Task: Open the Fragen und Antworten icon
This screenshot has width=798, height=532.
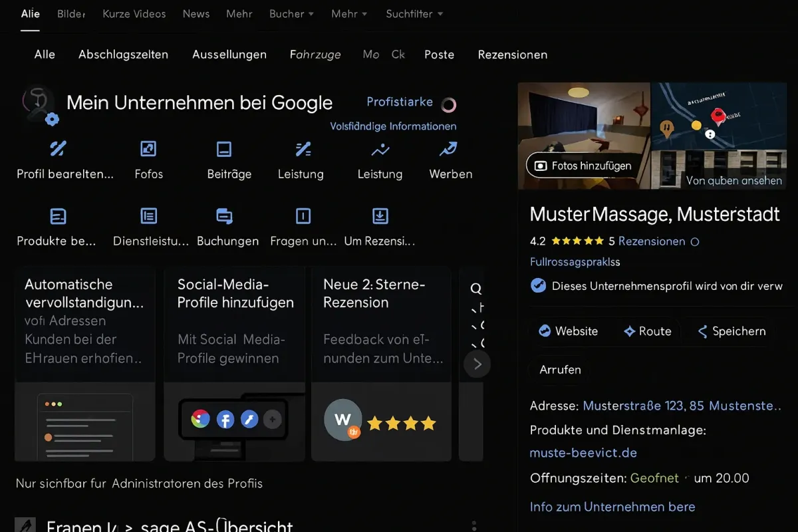Action: 303,215
